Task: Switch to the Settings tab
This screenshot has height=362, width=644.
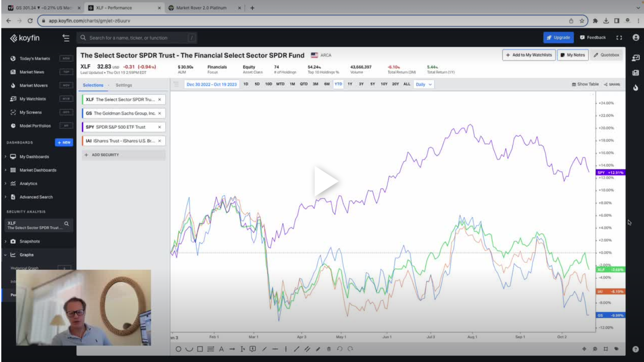Action: 124,85
